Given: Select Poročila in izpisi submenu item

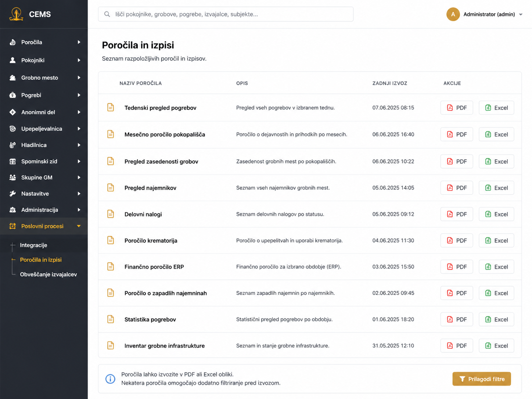Looking at the screenshot, I should [41, 260].
